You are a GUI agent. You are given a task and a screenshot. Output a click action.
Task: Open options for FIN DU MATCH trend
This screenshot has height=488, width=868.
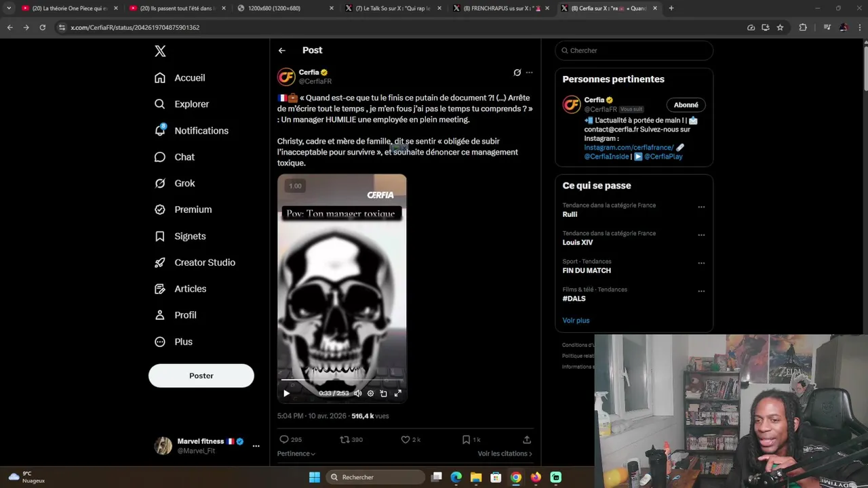701,263
